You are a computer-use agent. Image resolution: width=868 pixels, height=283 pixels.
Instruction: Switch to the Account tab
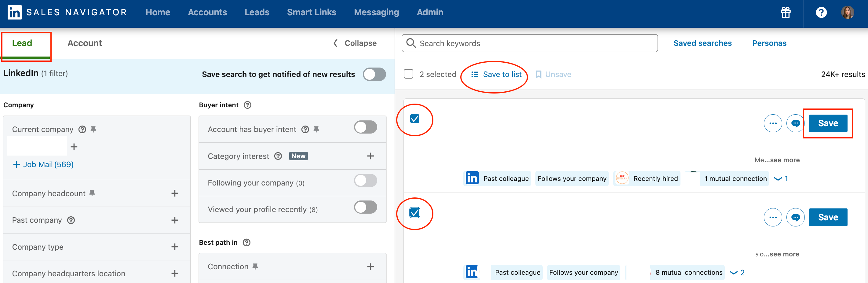pyautogui.click(x=85, y=43)
